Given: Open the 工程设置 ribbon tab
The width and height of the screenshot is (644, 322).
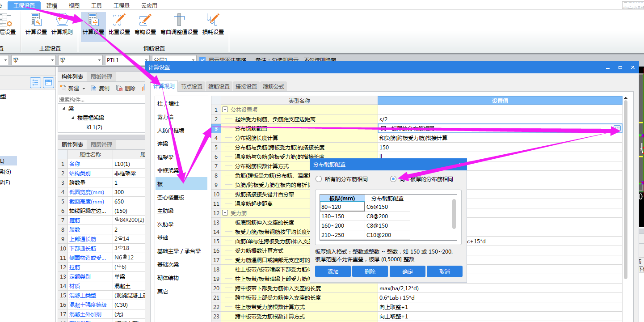Looking at the screenshot, I should pos(24,5).
